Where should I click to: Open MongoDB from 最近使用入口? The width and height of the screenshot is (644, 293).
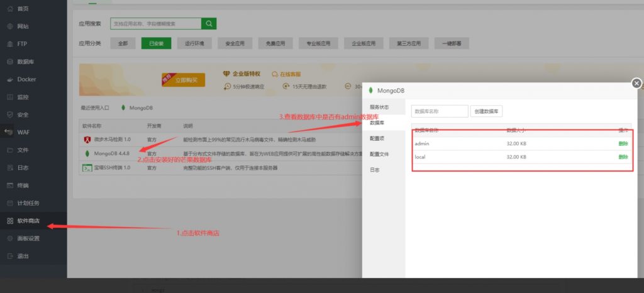(141, 108)
